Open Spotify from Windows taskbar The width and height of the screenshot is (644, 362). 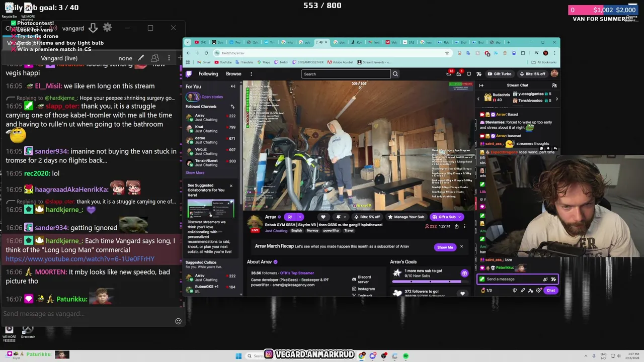406,356
